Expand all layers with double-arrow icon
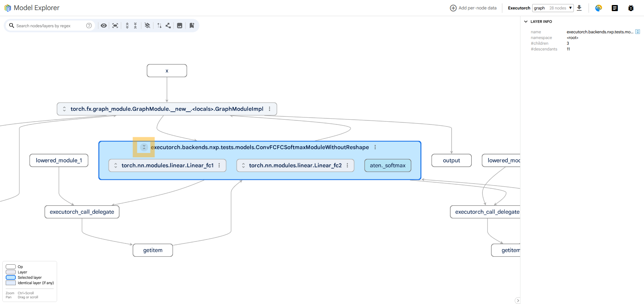Image resolution: width=644 pixels, height=304 pixels. (127, 26)
